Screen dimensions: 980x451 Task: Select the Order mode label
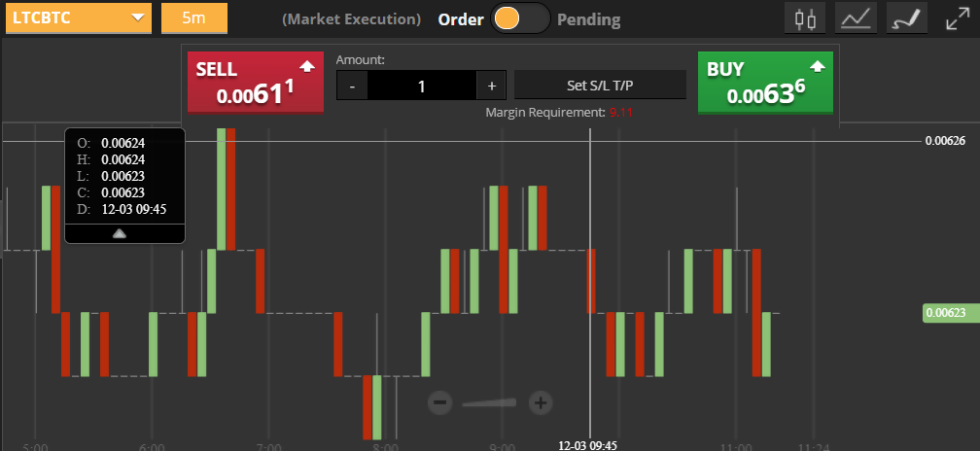pos(462,19)
